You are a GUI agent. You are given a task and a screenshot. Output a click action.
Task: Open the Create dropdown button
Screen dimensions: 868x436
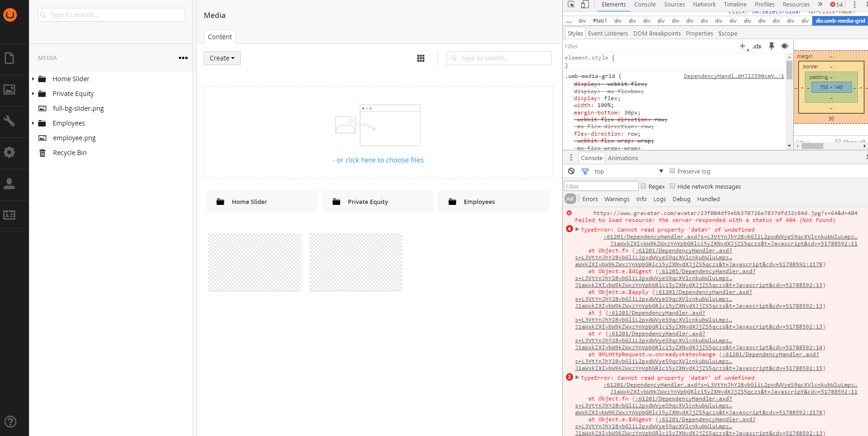click(222, 58)
